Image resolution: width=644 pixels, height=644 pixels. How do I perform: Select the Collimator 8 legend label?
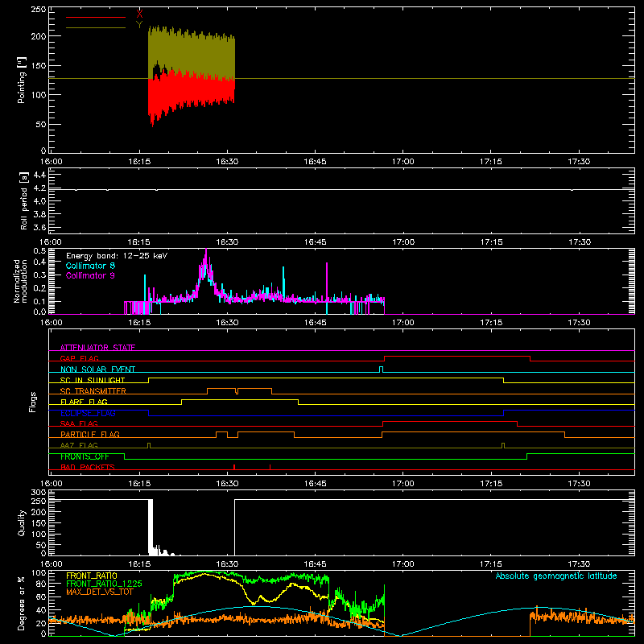(x=90, y=266)
